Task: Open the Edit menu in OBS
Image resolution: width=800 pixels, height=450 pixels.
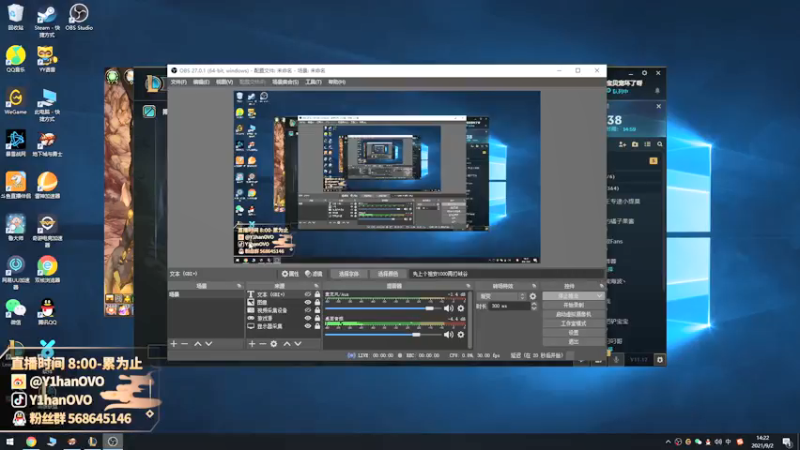Action: pos(201,82)
